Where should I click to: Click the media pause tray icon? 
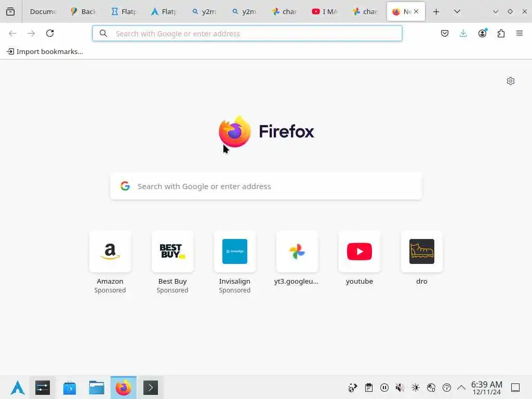click(384, 388)
